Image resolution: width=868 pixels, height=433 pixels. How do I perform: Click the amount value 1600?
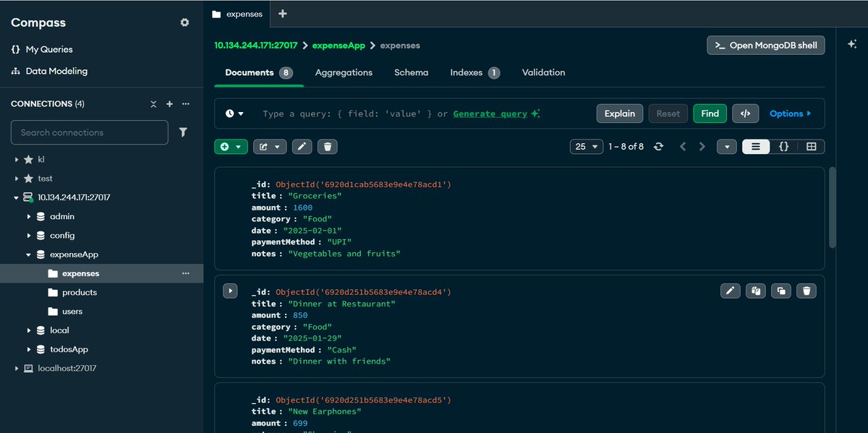coord(303,207)
